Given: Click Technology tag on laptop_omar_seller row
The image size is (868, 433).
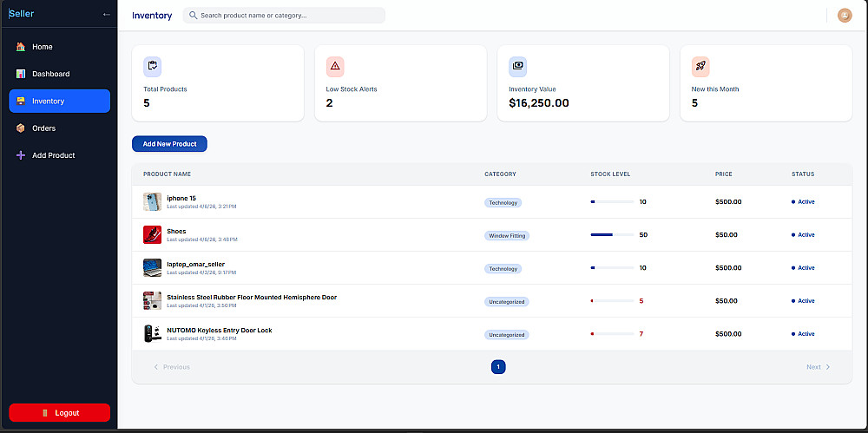Looking at the screenshot, I should (503, 268).
